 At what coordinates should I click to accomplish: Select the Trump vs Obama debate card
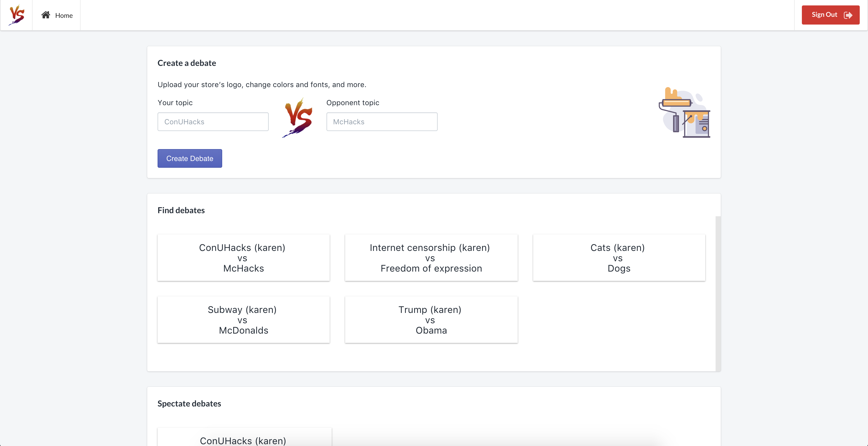click(x=431, y=320)
